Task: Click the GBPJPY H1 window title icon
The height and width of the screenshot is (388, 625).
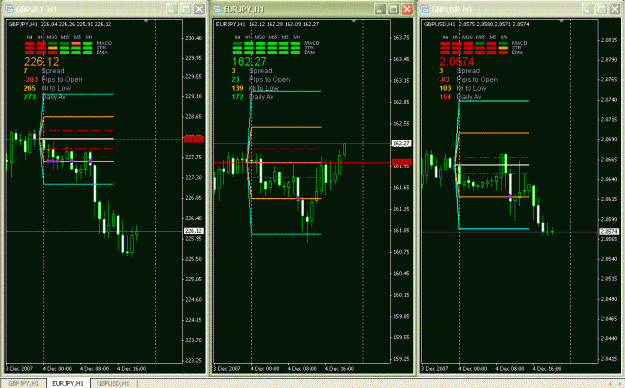Action: coord(9,9)
